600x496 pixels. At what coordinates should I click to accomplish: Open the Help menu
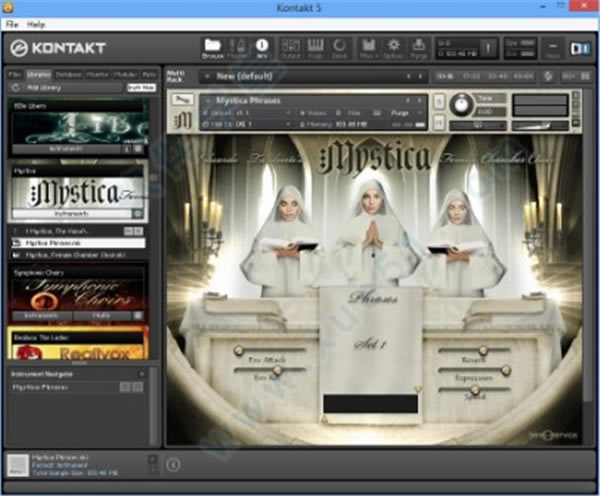point(36,24)
